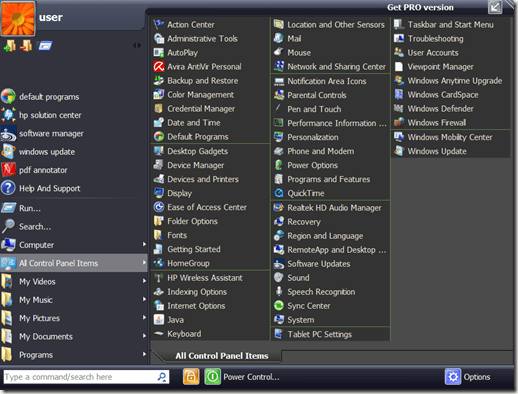Click the HomeGroup icon
This screenshot has height=394, width=518.
point(159,263)
